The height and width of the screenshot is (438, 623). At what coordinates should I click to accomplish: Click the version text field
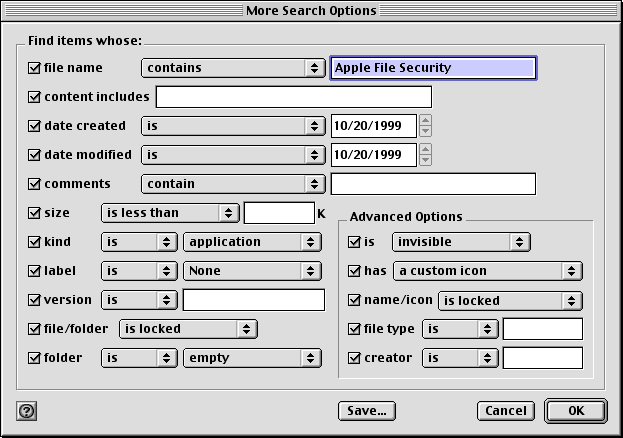(254, 300)
